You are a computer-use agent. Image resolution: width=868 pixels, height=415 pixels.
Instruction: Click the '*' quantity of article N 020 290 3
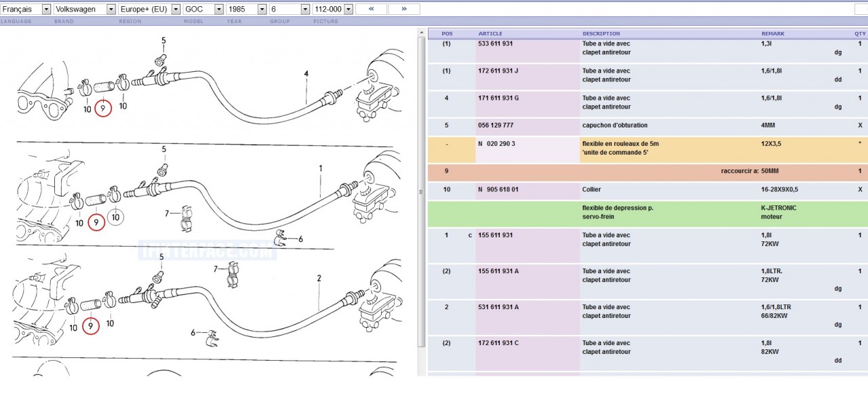860,144
